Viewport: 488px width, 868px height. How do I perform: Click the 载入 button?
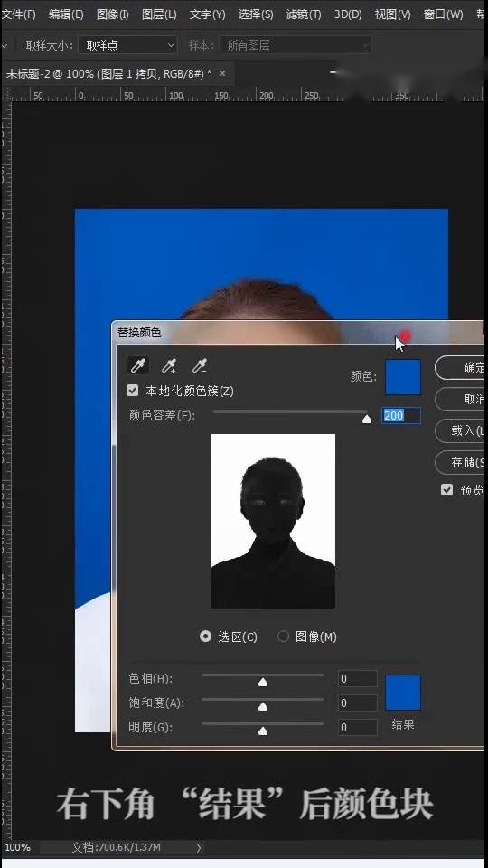click(461, 430)
